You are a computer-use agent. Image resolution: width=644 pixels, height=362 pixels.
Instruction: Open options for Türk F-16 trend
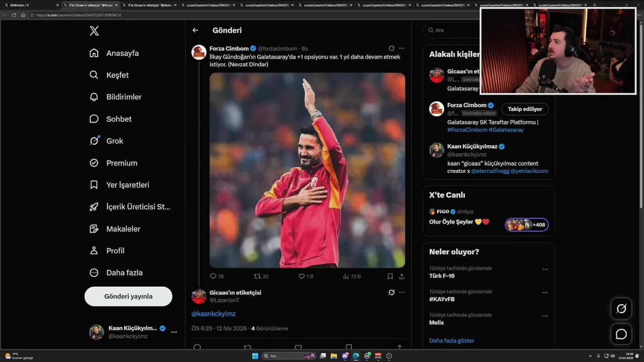click(545, 269)
